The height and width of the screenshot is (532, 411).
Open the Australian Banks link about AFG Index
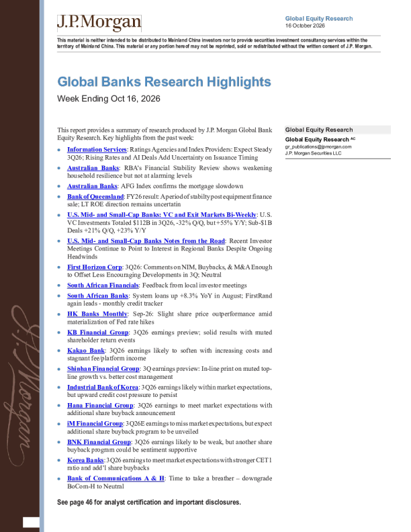point(92,186)
